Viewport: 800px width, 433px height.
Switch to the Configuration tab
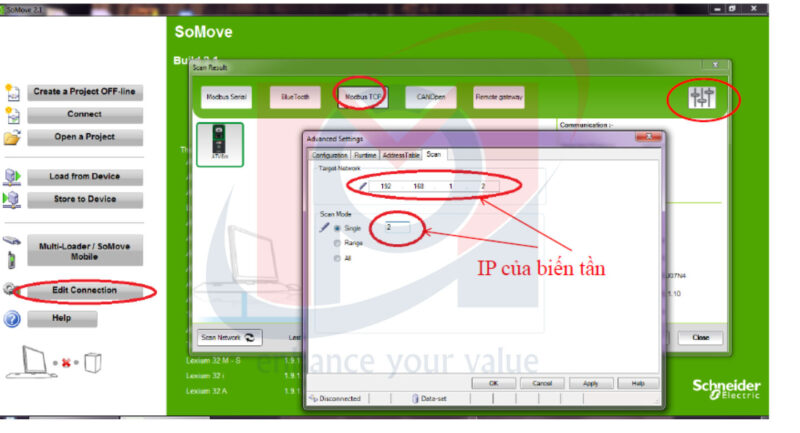click(330, 155)
